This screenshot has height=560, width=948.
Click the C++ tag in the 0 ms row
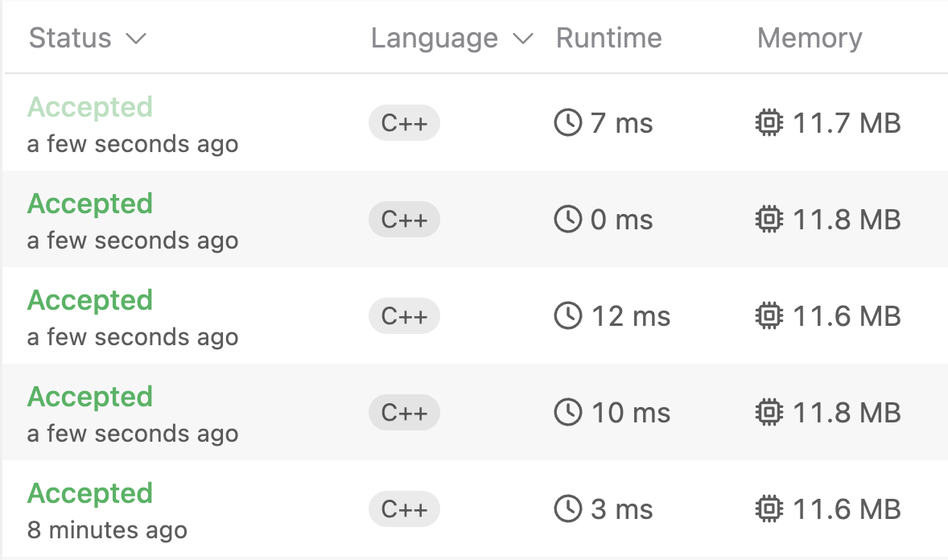coord(404,219)
